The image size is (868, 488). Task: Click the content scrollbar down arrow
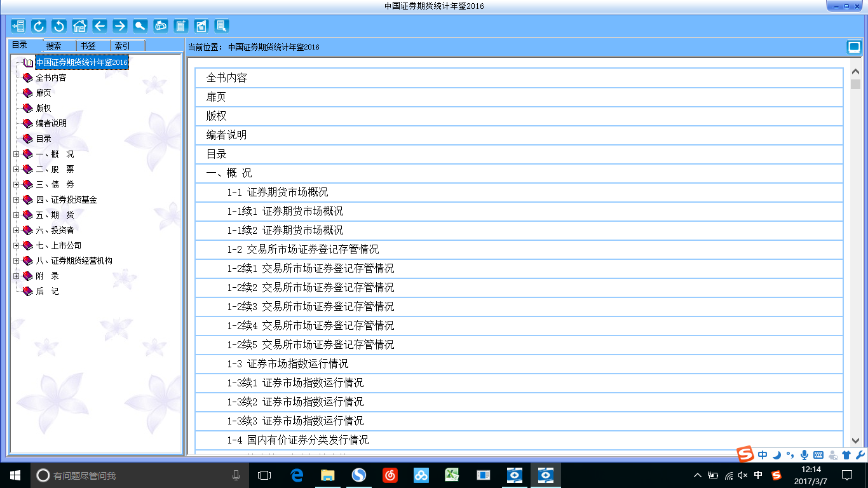click(x=855, y=440)
